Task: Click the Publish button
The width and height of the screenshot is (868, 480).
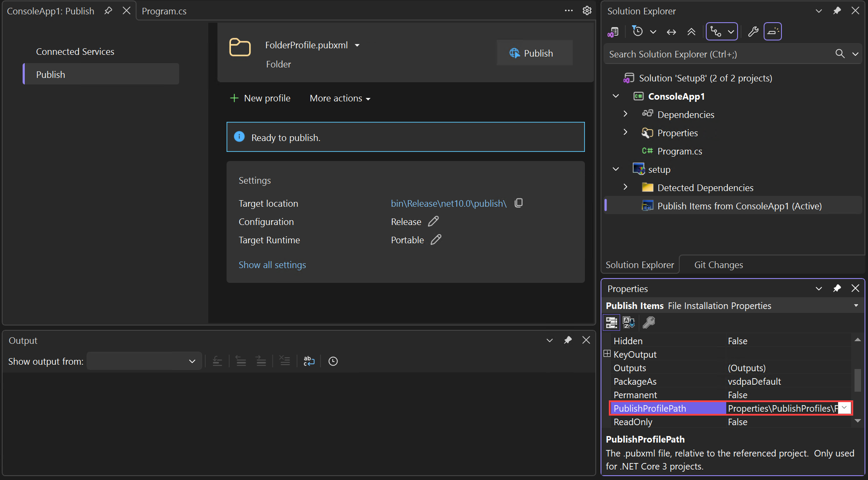Action: click(x=534, y=53)
